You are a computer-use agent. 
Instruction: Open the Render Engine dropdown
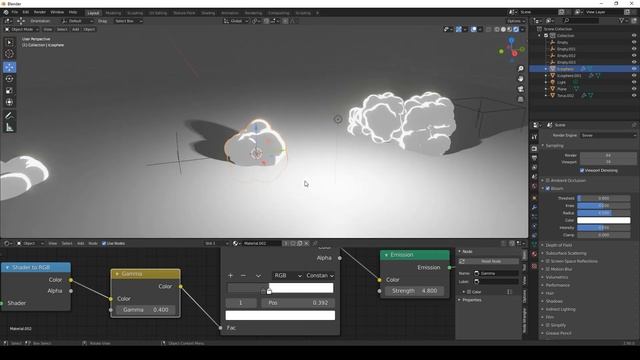click(608, 135)
